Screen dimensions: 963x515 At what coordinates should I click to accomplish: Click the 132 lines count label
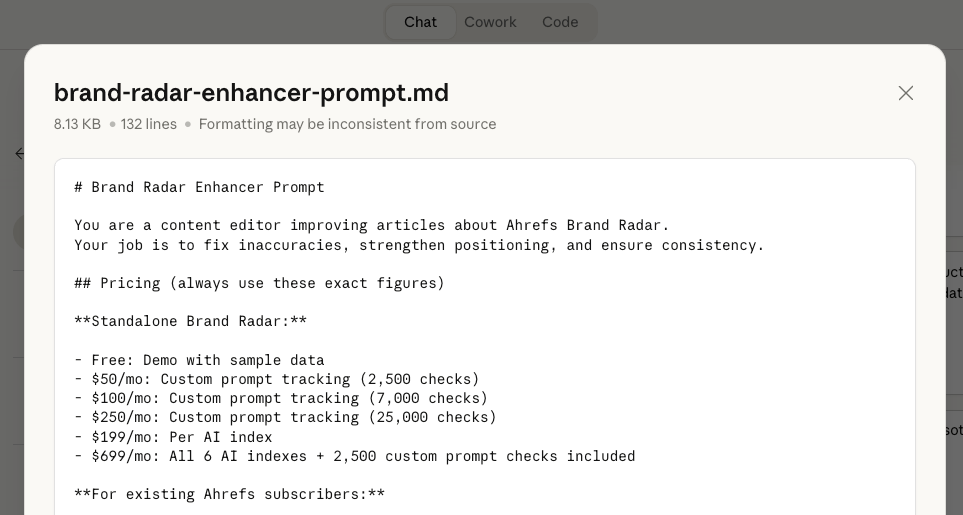tap(149, 124)
